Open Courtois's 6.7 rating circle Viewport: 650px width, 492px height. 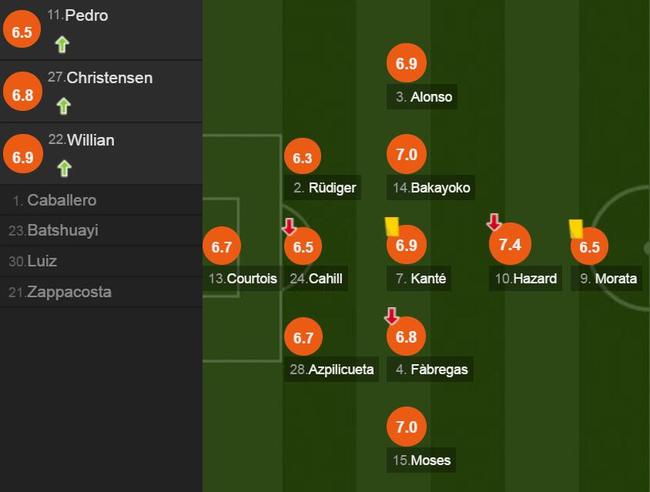coord(222,246)
